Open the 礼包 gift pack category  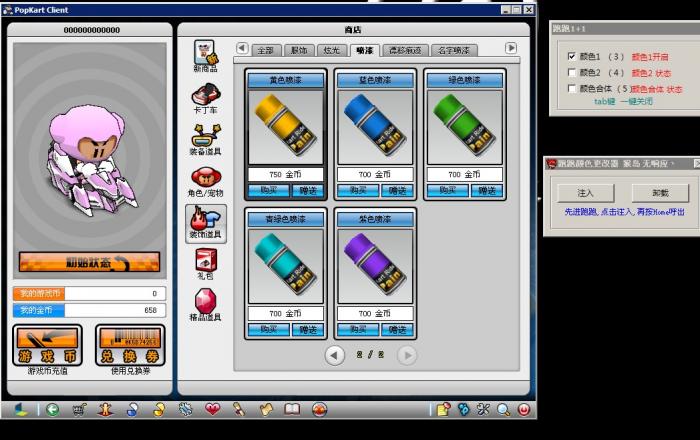(206, 264)
